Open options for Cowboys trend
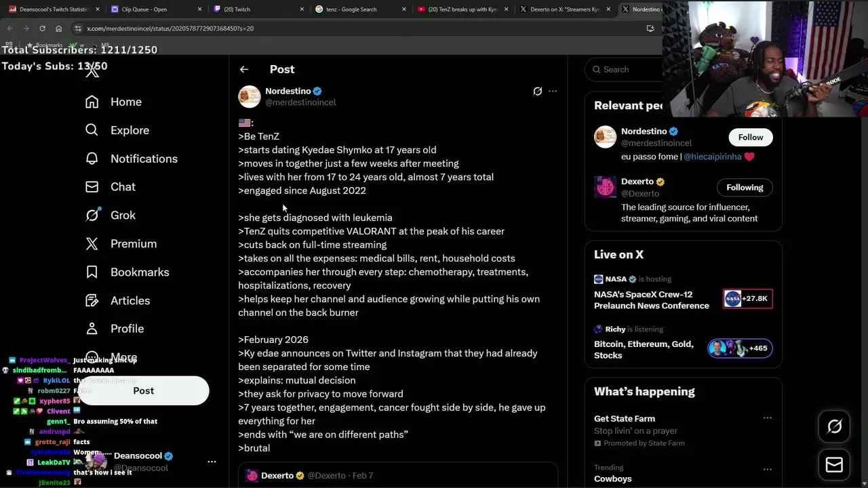Image resolution: width=868 pixels, height=488 pixels. (767, 469)
